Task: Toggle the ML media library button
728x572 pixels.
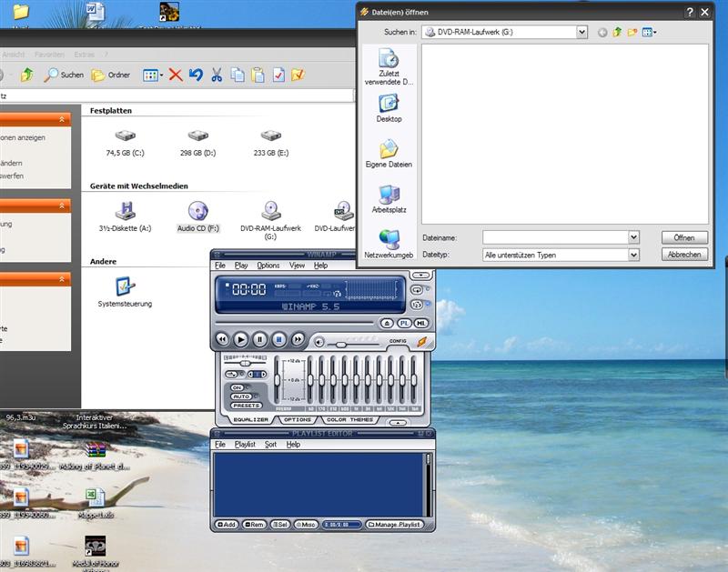Action: (420, 323)
